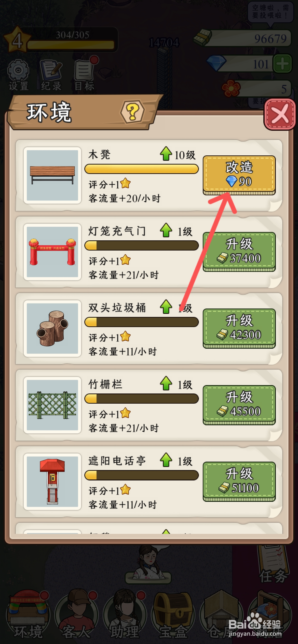Click the level 4 star badge

pos(17,40)
